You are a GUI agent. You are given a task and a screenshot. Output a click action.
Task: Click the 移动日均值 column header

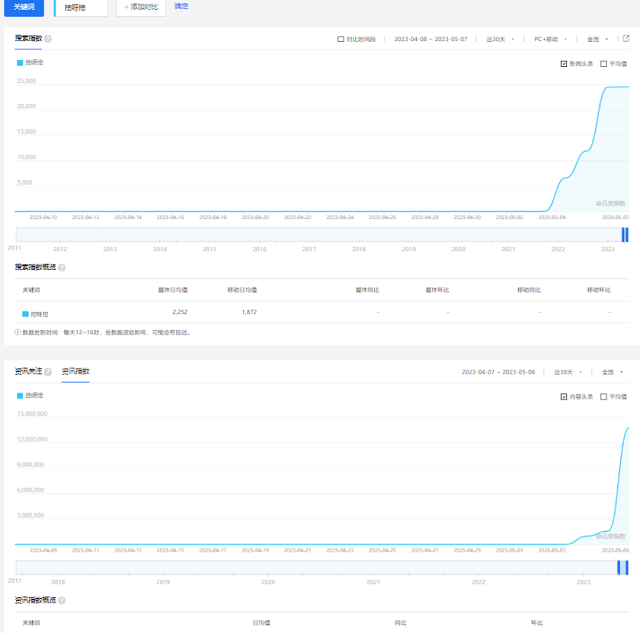click(x=242, y=290)
